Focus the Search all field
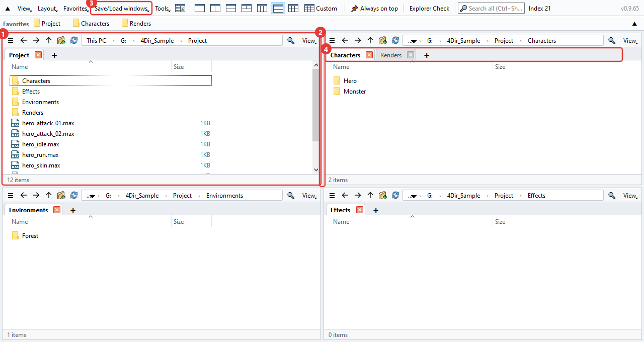The image size is (644, 342). (491, 8)
